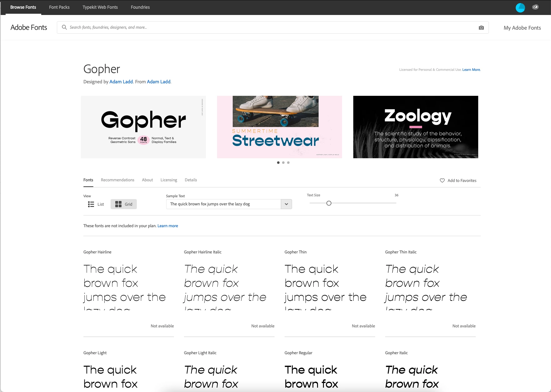
Task: Select the third carousel dot
Action: [288, 163]
